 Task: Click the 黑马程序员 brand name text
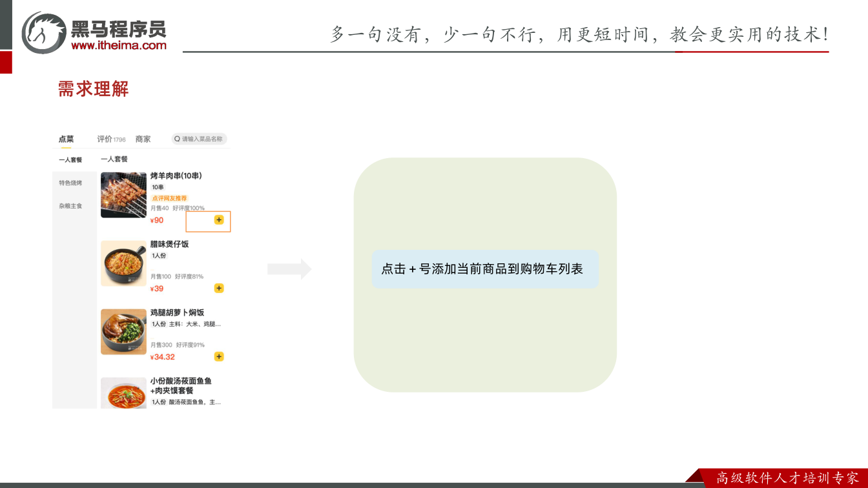119,28
